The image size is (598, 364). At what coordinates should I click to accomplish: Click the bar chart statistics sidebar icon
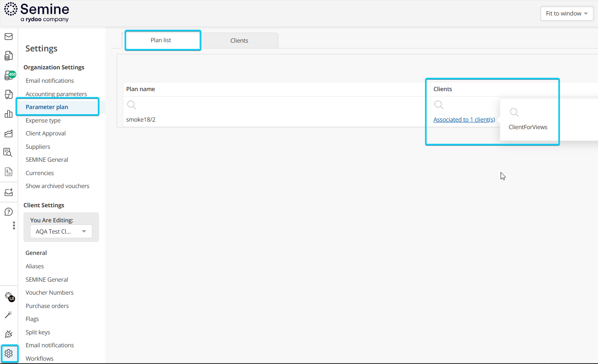(8, 114)
